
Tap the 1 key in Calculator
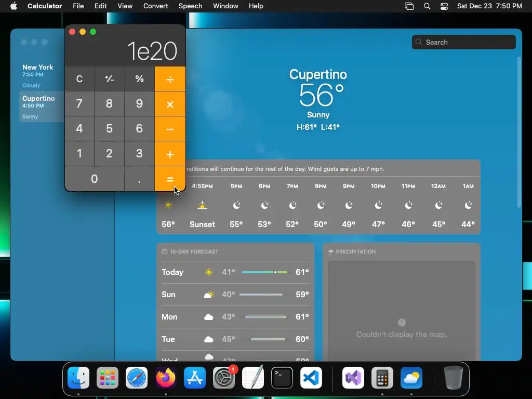79,154
